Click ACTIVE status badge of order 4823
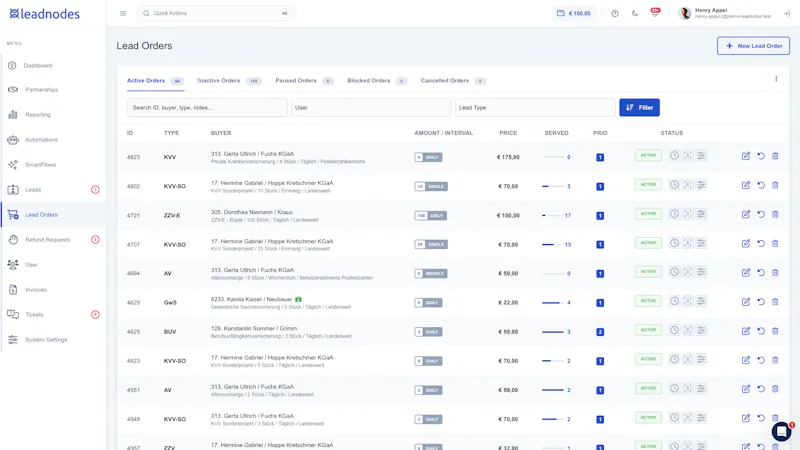800x450 pixels. click(x=648, y=156)
